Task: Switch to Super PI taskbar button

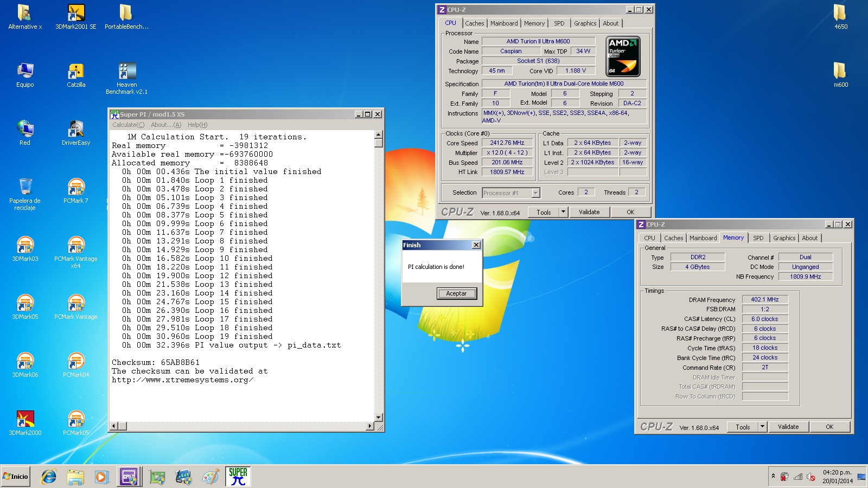Action: pyautogui.click(x=238, y=477)
